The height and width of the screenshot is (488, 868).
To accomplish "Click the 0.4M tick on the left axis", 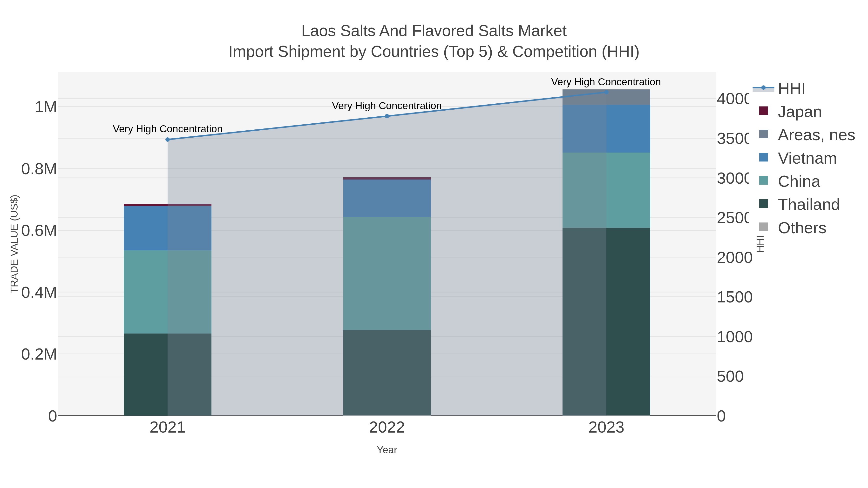I will point(39,293).
